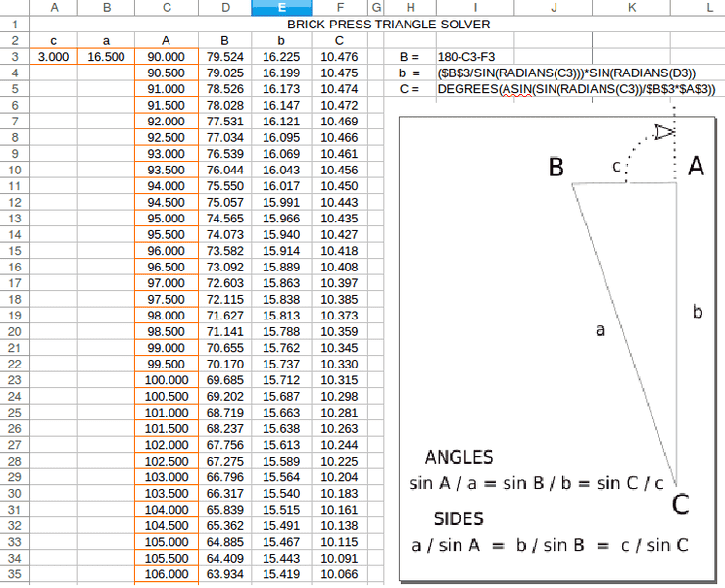Image resolution: width=725 pixels, height=588 pixels.
Task: Select angle A cell 95.500
Action: click(167, 234)
